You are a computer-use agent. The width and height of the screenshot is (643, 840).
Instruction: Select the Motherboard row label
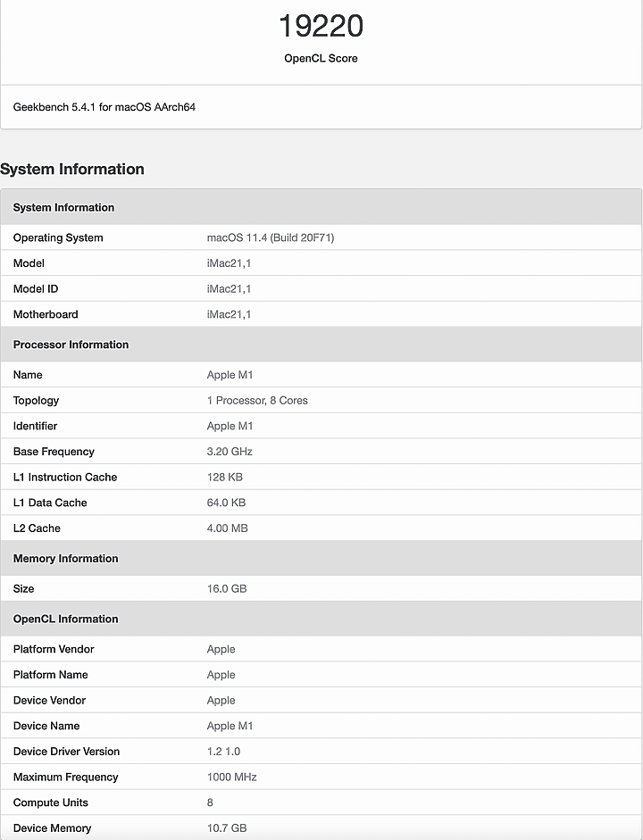click(46, 314)
